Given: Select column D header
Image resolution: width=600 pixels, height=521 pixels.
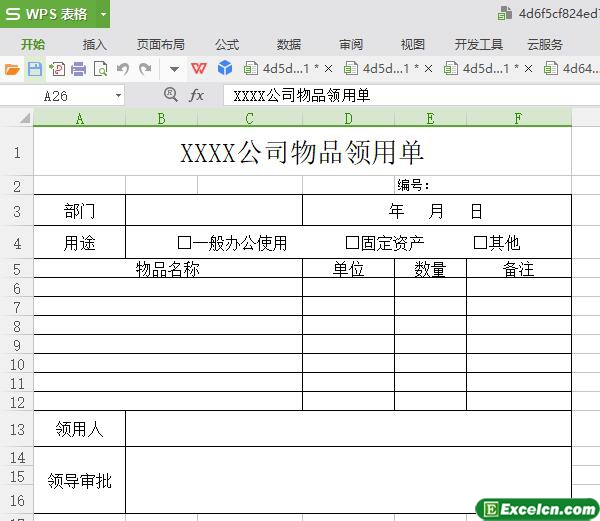Looking at the screenshot, I should pos(348,119).
